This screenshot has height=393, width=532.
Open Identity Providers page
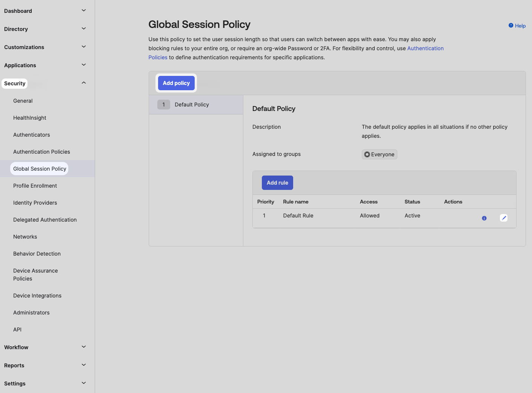(35, 203)
